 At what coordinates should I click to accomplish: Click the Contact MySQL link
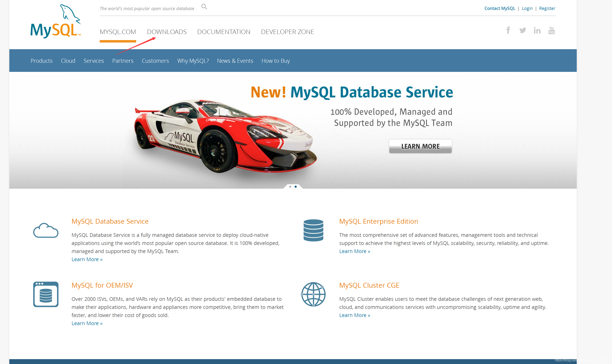(x=500, y=8)
